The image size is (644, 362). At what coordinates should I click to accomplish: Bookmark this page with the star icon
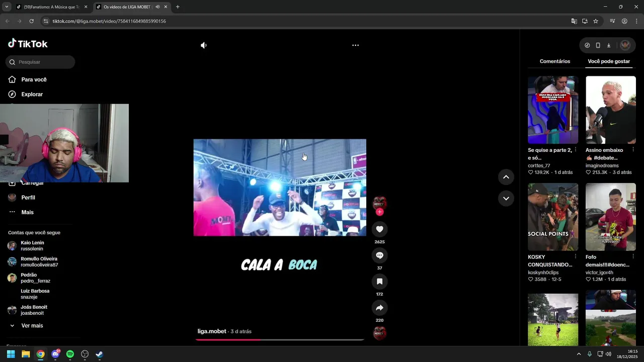tap(596, 21)
